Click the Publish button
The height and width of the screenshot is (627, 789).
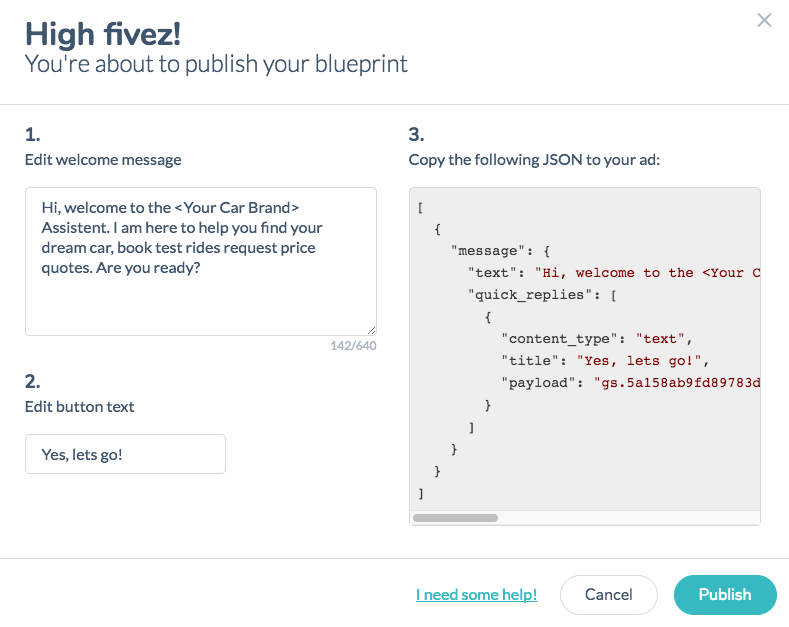click(x=725, y=594)
